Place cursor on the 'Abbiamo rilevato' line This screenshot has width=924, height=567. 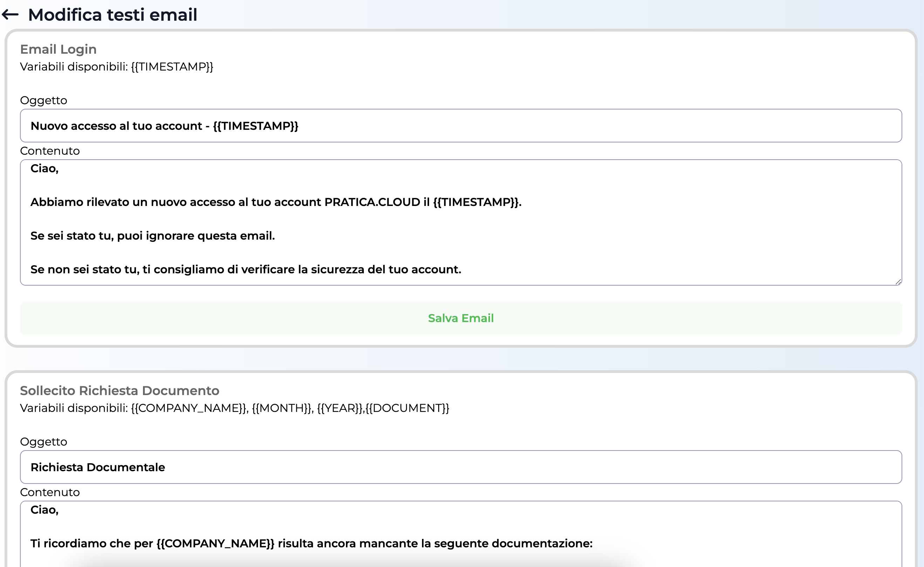pyautogui.click(x=276, y=202)
